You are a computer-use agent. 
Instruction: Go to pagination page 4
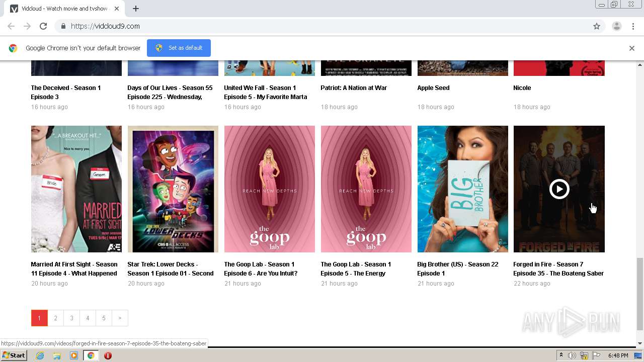point(88,318)
